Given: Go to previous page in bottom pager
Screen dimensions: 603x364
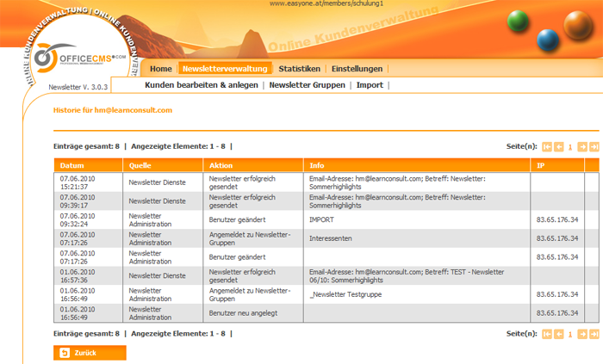Looking at the screenshot, I should coord(559,334).
